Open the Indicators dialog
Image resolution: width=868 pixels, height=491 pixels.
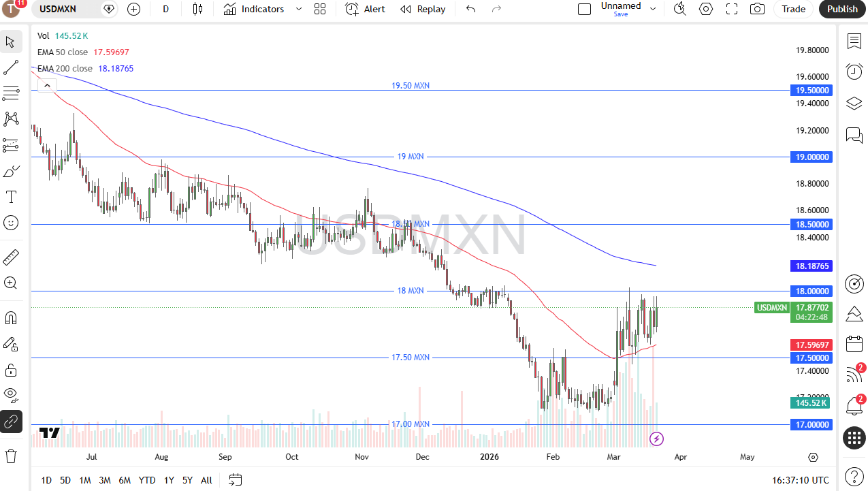[x=254, y=9]
